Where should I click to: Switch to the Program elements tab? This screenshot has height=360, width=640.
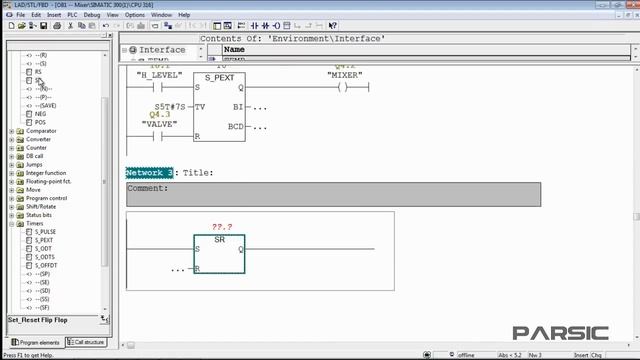(36, 342)
